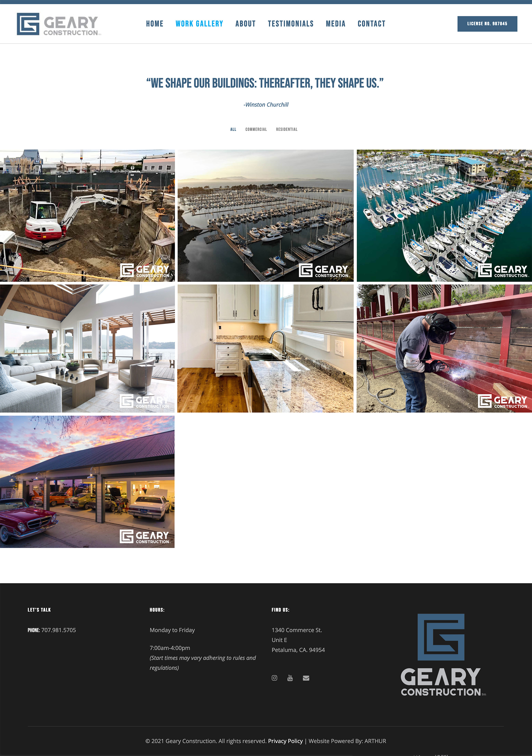Open the MEDIA menu item
This screenshot has height=756, width=532.
tap(336, 24)
